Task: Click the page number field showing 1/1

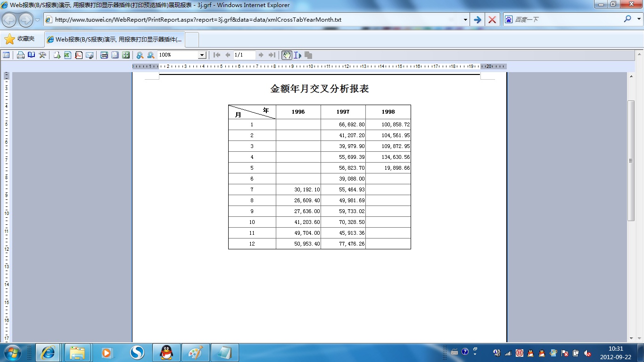Action: pos(244,55)
